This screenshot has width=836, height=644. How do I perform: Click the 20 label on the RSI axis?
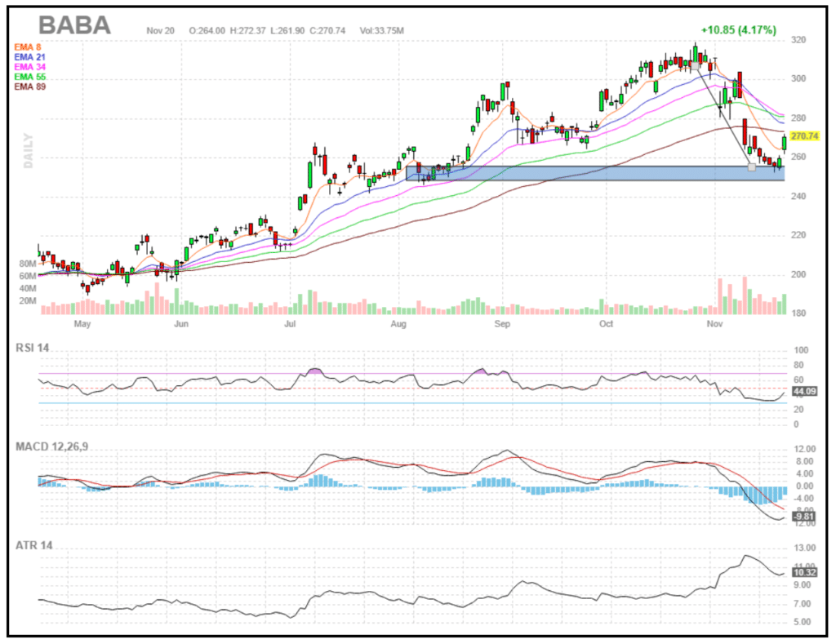pyautogui.click(x=798, y=410)
